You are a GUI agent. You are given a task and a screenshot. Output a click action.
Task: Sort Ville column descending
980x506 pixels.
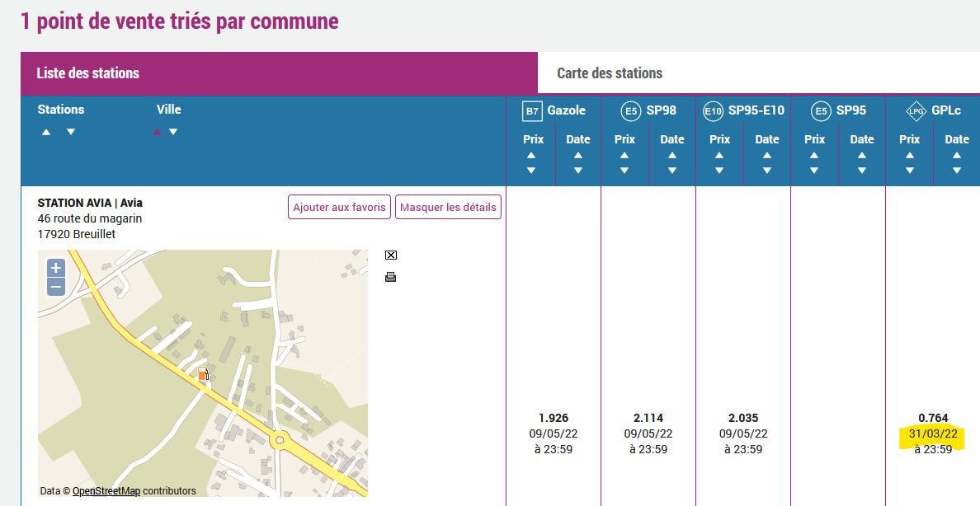(x=173, y=132)
